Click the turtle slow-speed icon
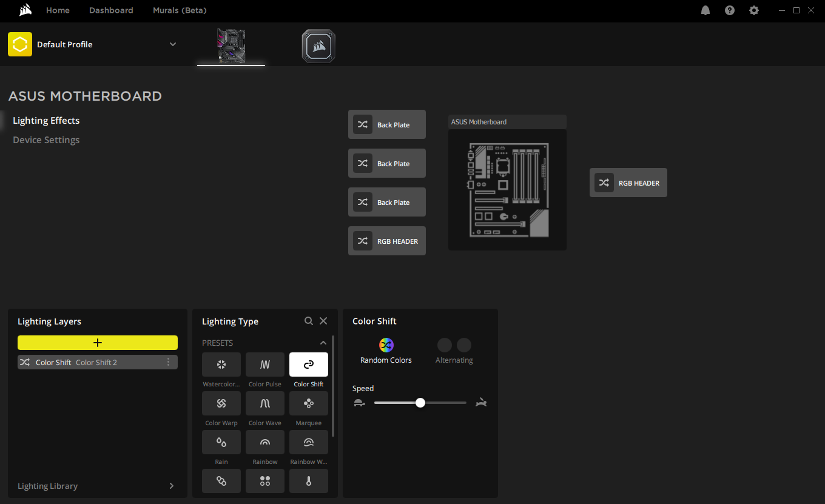Image resolution: width=825 pixels, height=504 pixels. (x=360, y=403)
